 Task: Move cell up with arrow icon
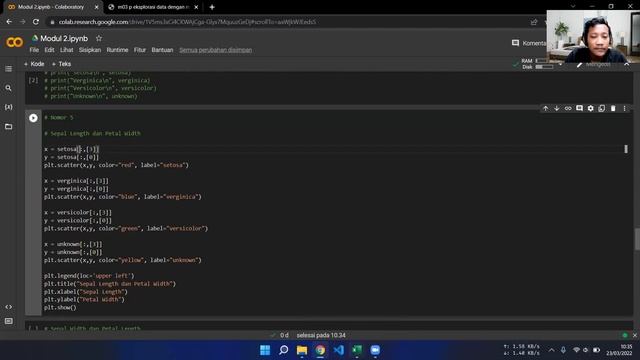(545, 108)
